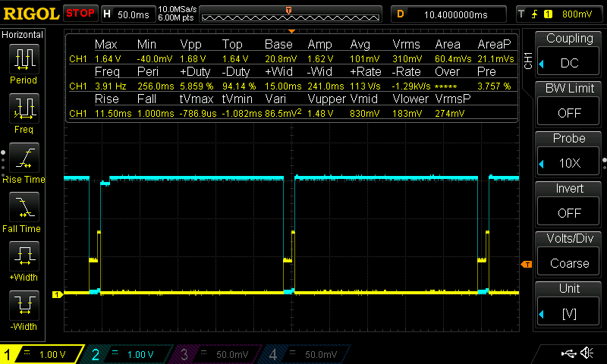Click the +Wid value 15.00ms
Image resolution: width=607 pixels, height=364 pixels.
click(x=283, y=86)
